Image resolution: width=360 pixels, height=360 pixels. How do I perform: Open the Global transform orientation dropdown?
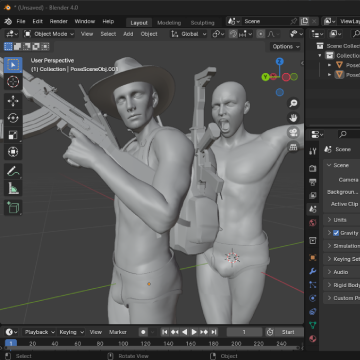point(189,34)
